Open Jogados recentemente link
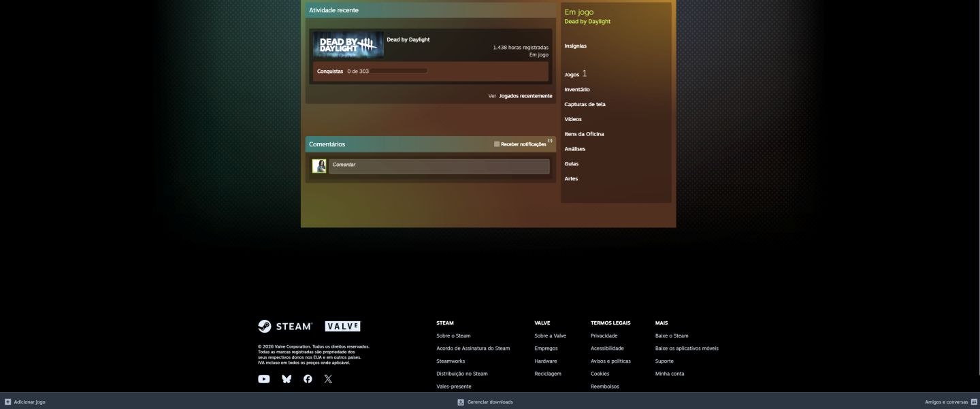 click(x=525, y=96)
